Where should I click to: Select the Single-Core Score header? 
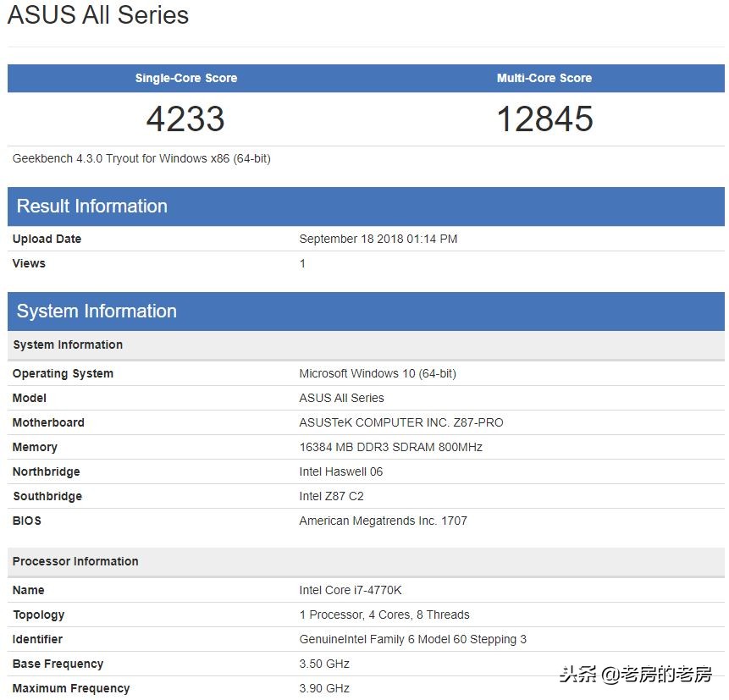[185, 78]
